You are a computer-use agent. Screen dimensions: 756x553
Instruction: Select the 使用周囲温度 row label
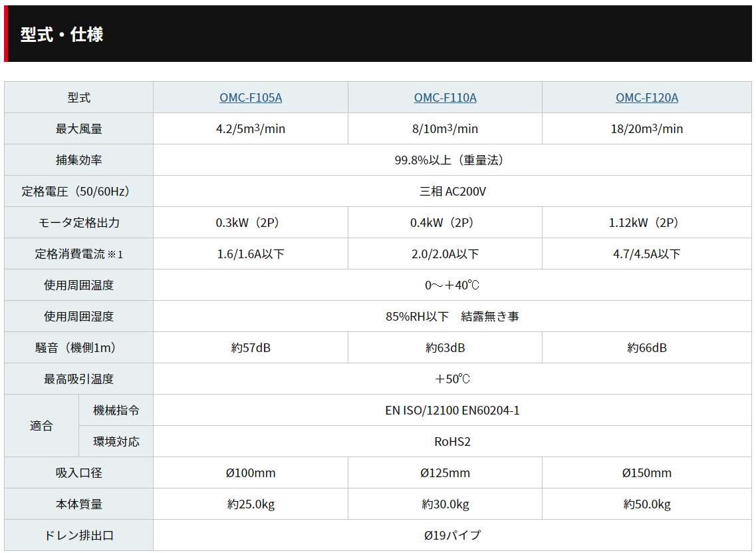point(79,285)
